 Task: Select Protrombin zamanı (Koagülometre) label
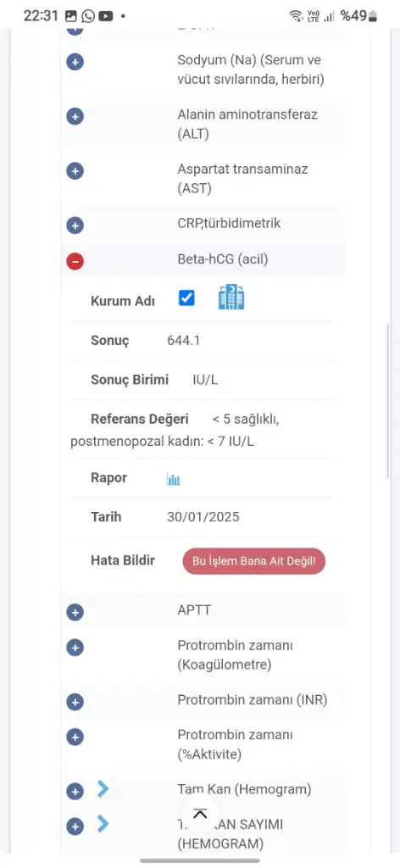tap(235, 655)
